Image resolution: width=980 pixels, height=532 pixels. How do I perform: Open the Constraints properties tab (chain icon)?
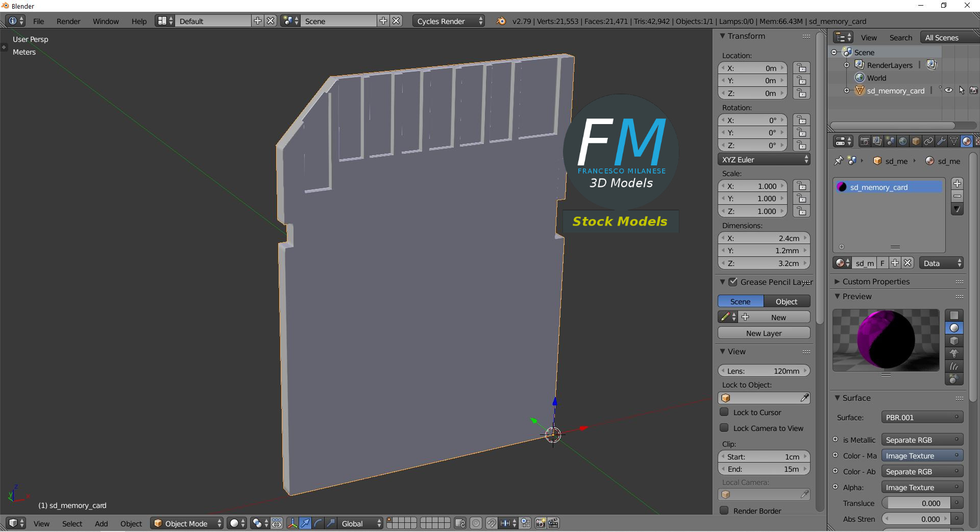pos(928,141)
